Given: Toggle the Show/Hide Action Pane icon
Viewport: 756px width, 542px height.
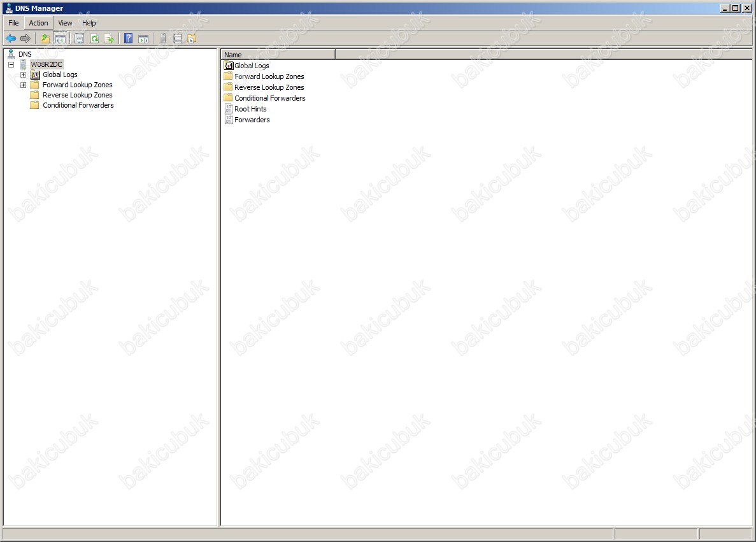Looking at the screenshot, I should click(x=143, y=39).
